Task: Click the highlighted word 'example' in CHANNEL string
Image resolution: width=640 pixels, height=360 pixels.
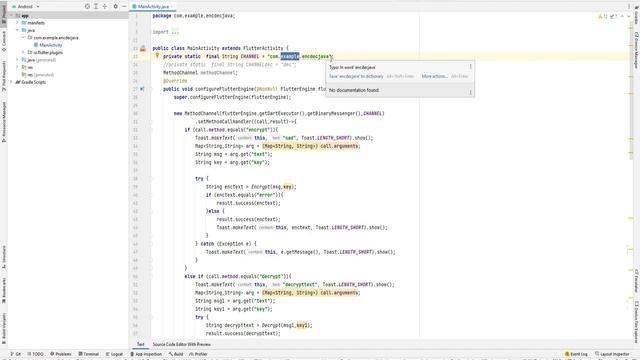Action: 290,56
